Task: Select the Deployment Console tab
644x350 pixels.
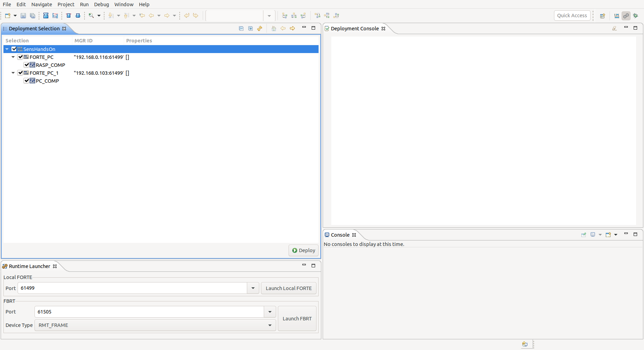Action: pyautogui.click(x=354, y=29)
